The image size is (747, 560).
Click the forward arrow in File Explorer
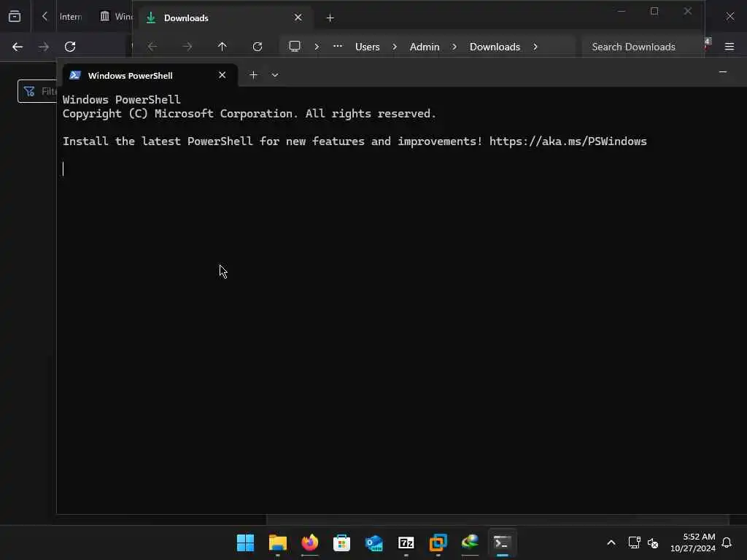point(187,46)
